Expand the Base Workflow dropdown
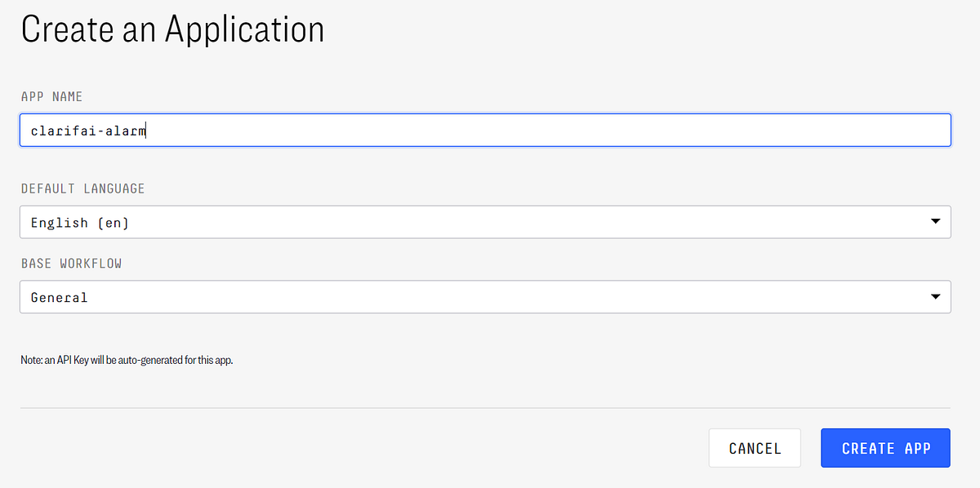This screenshot has width=980, height=488. (485, 297)
